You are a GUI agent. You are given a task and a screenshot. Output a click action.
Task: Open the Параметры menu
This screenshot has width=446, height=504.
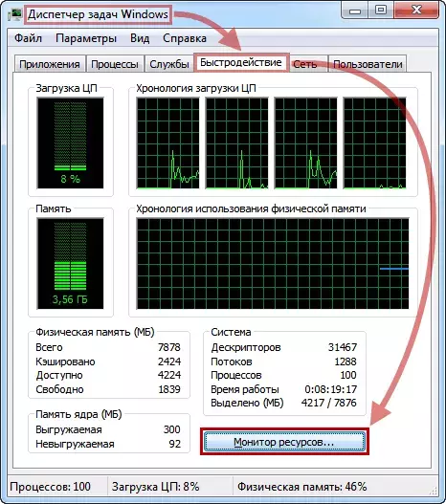[86, 38]
